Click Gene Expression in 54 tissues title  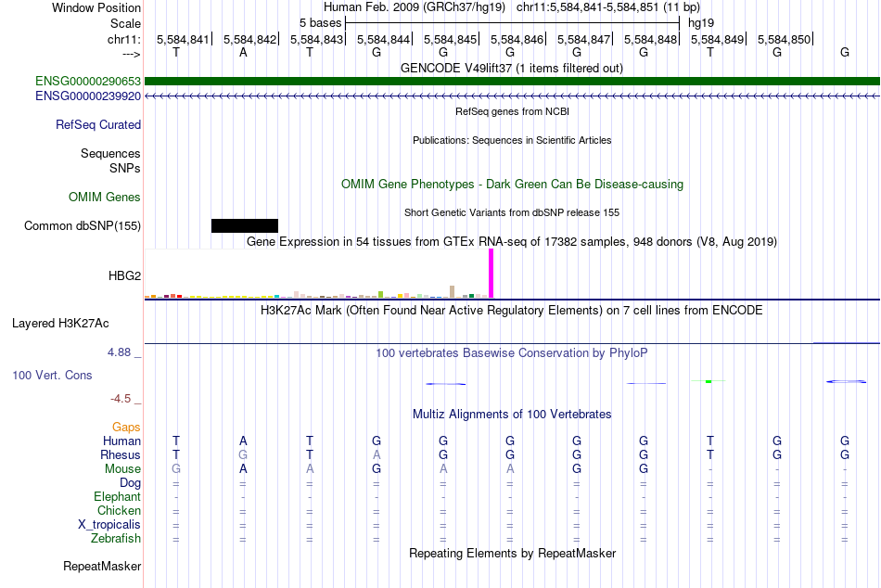(512, 242)
